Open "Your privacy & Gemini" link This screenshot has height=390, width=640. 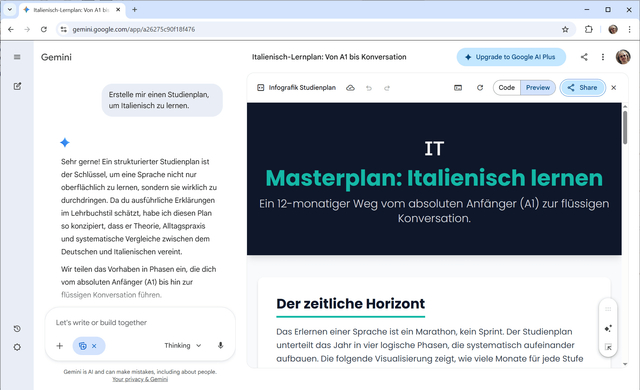pyautogui.click(x=140, y=379)
